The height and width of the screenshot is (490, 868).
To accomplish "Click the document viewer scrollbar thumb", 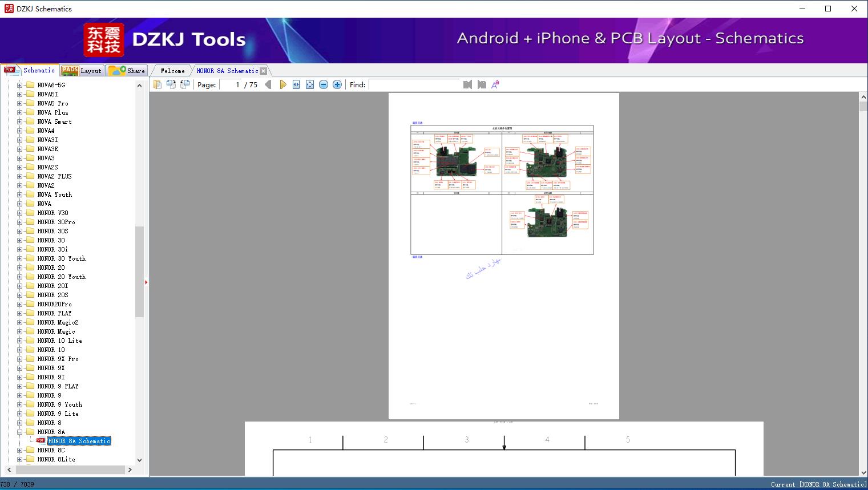I will click(x=863, y=106).
